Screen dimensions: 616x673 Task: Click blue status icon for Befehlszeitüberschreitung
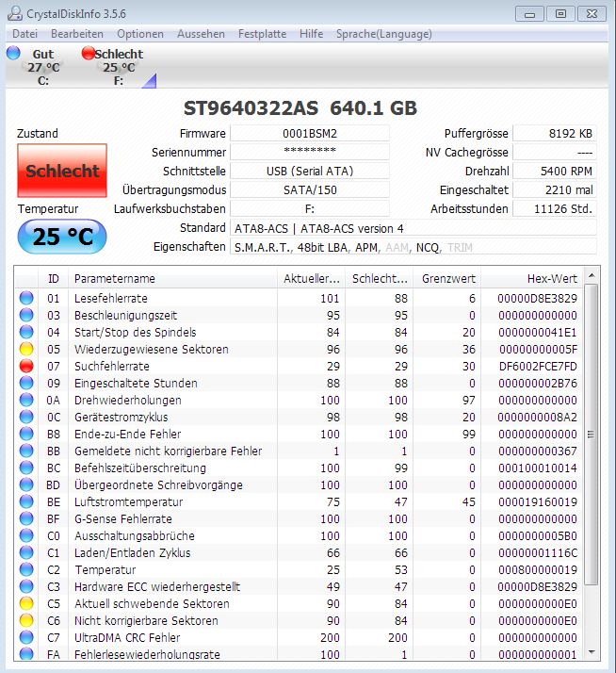26,468
